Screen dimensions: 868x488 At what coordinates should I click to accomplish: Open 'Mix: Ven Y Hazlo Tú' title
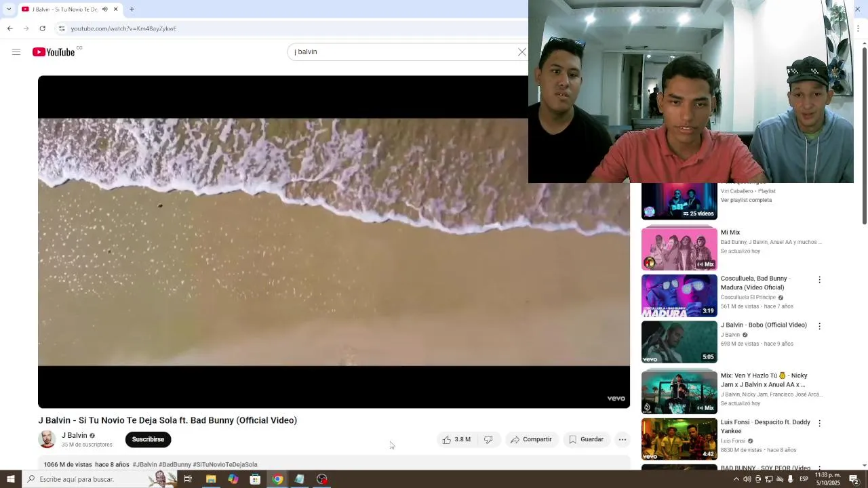[x=764, y=380]
